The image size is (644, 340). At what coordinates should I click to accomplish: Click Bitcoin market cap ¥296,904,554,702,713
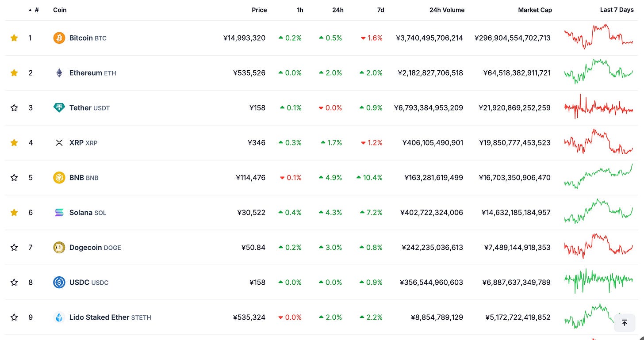[x=512, y=38]
